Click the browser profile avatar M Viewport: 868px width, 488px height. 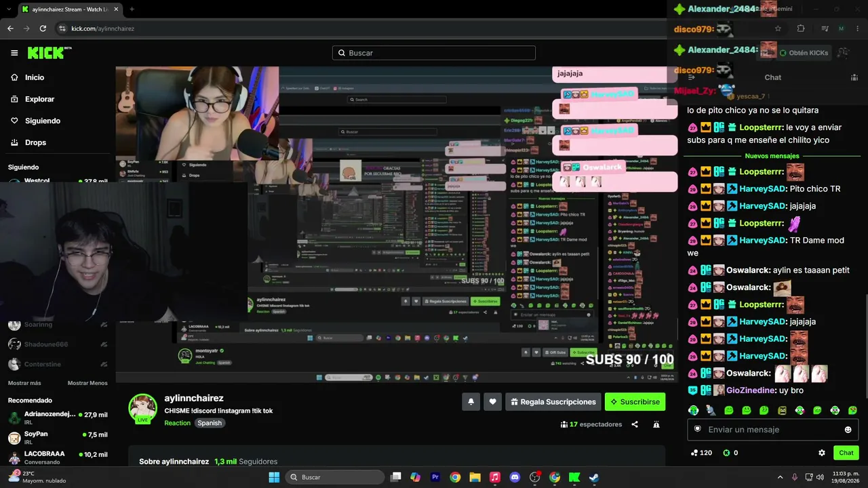(842, 28)
